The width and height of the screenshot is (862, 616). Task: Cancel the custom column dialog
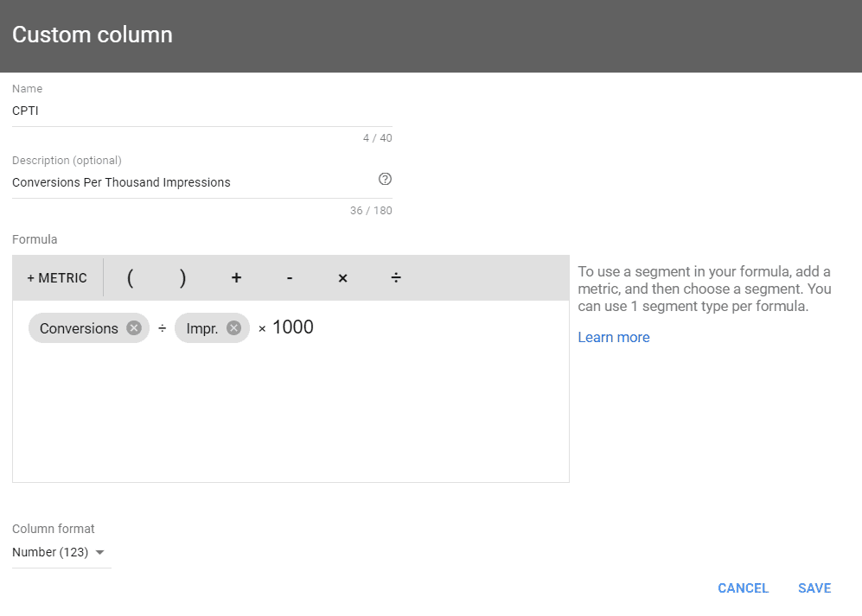(x=743, y=588)
